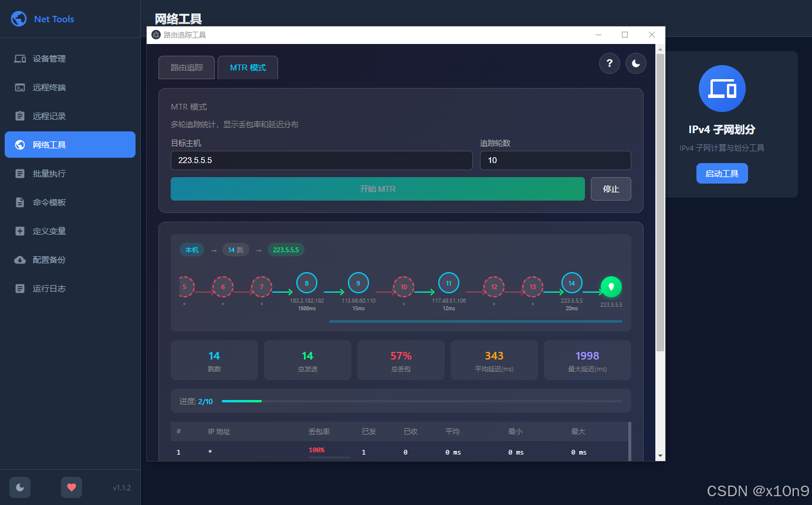Open 定义变量 in the sidebar
The width and height of the screenshot is (812, 505).
click(70, 231)
